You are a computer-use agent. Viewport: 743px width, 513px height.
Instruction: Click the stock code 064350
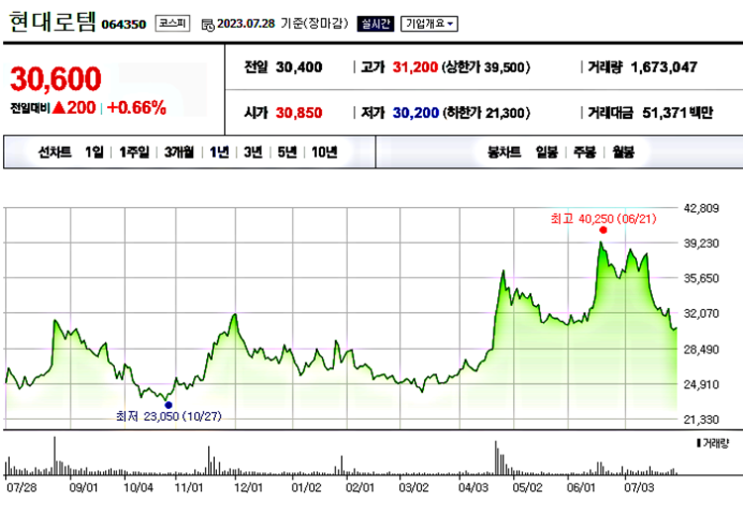click(x=124, y=24)
